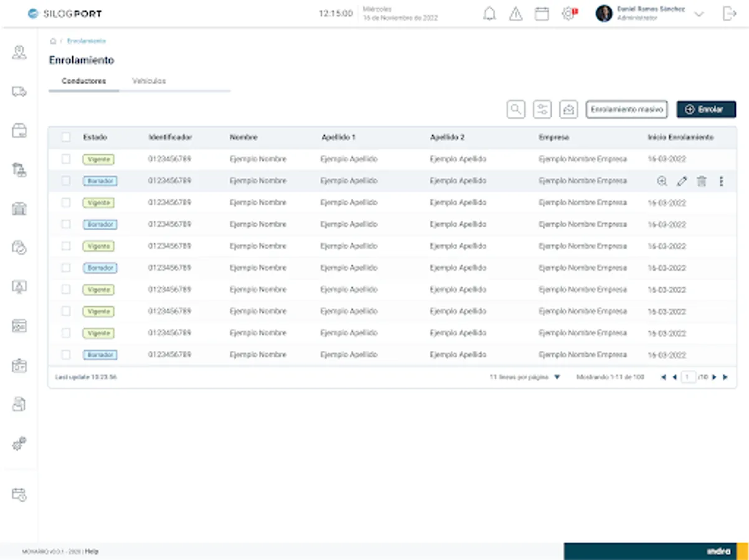Open the notifications bell icon
Screen dimensions: 749x560
pos(489,14)
